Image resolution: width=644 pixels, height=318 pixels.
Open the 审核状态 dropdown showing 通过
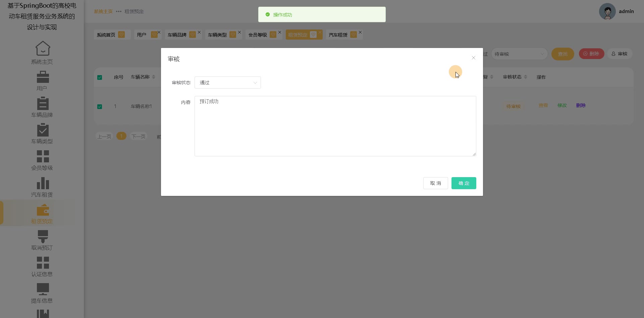(228, 83)
